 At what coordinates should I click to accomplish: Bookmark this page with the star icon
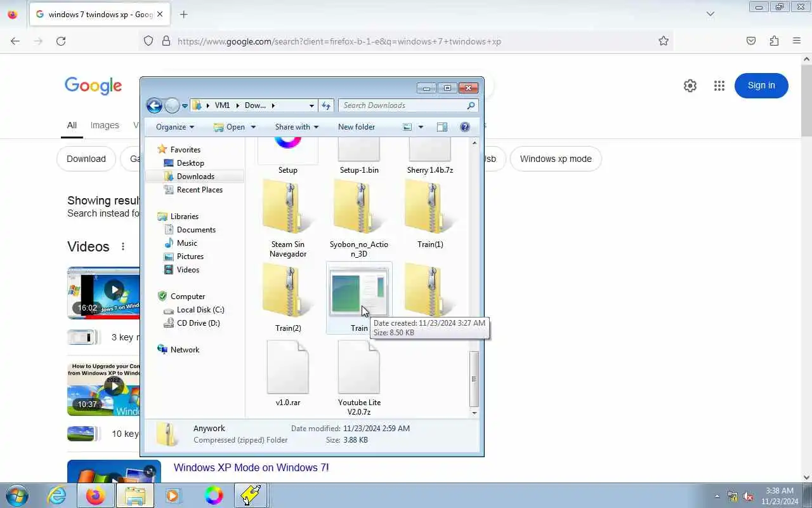click(664, 41)
